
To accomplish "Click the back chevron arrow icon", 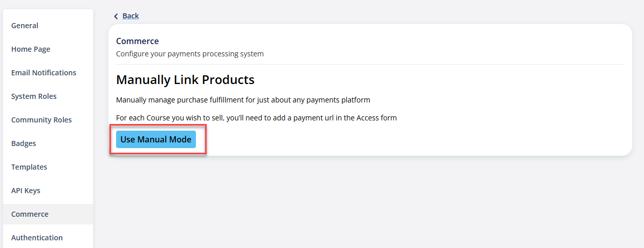I will (116, 16).
